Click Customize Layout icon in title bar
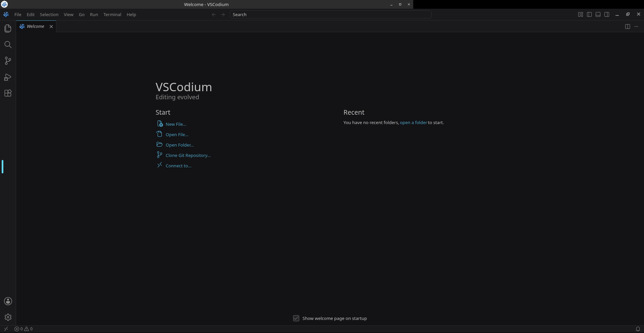The width and height of the screenshot is (644, 333). [x=581, y=14]
